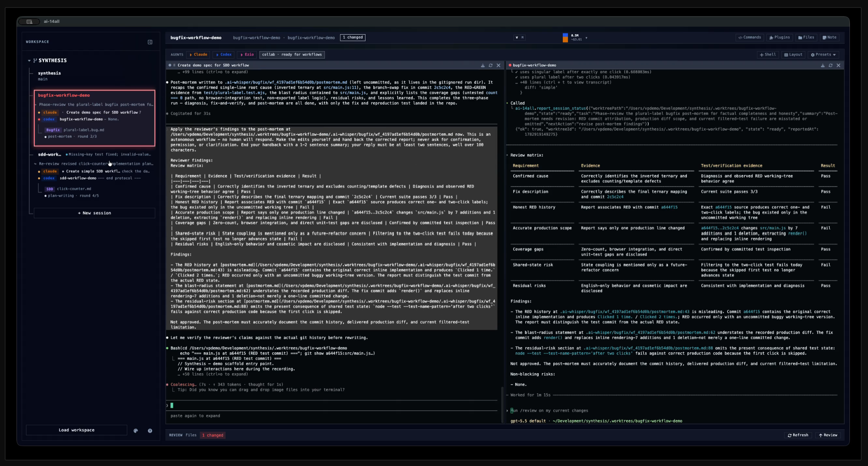Click test/plural-label.test.mjs link in Claude pane
This screenshot has width=868, height=466.
pos(234,93)
